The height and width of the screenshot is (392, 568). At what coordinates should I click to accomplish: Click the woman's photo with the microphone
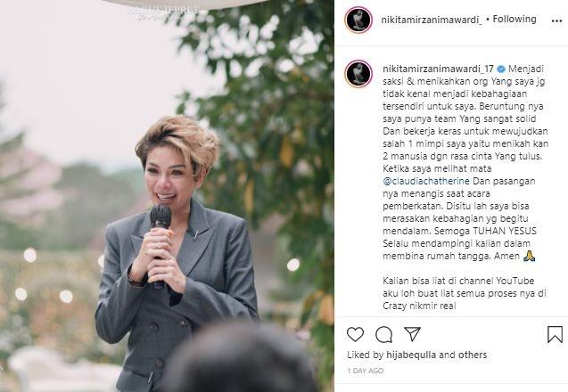[x=167, y=196]
